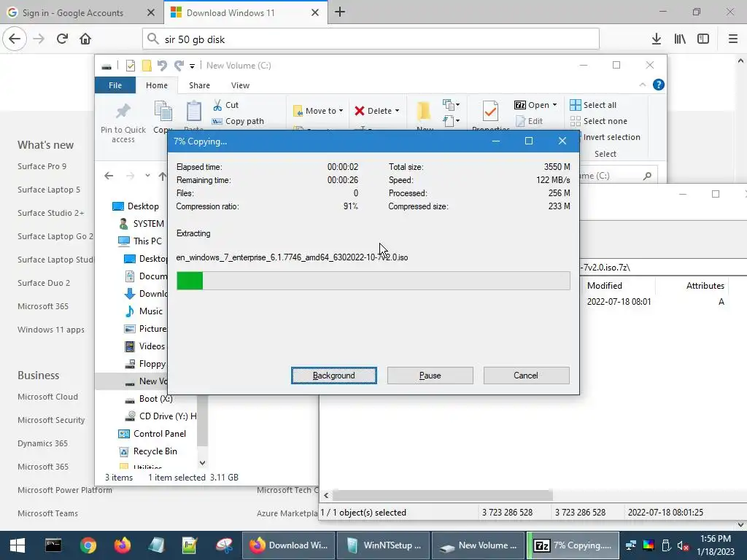Open Windows Start menu

[18, 545]
